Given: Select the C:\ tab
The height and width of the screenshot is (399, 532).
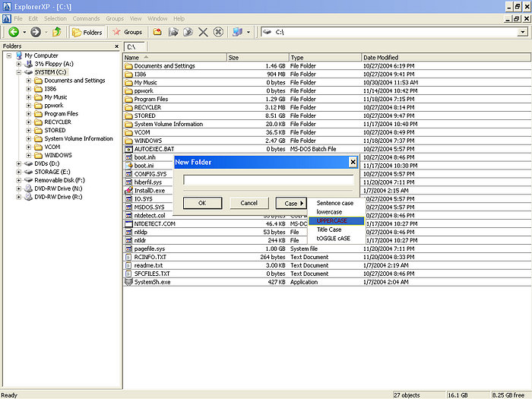Looking at the screenshot, I should coord(135,47).
